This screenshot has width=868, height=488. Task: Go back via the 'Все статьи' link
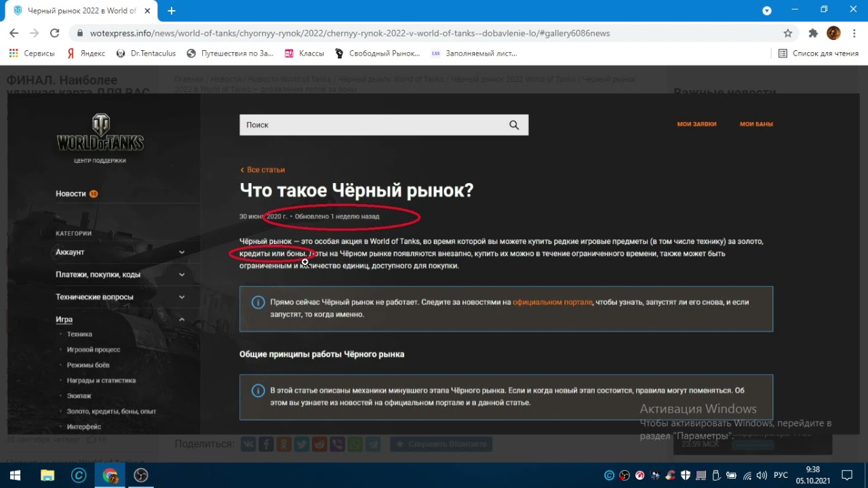262,170
